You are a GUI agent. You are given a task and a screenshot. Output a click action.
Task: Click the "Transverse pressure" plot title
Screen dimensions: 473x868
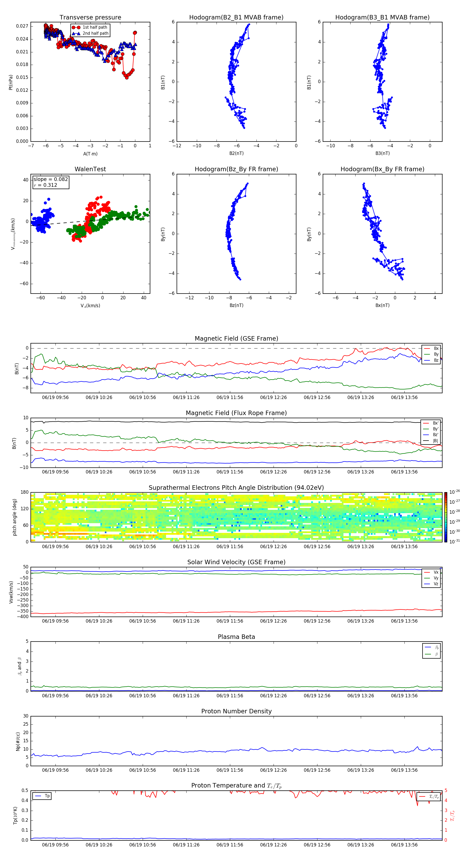click(x=90, y=17)
